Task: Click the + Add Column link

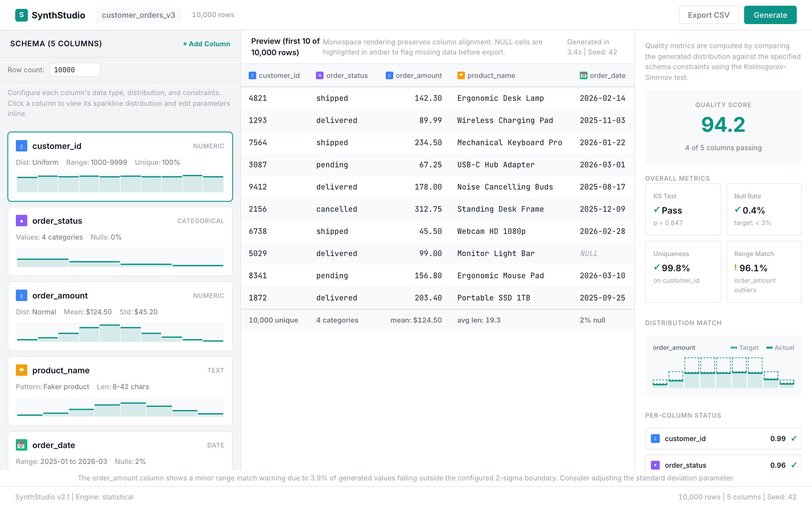Action: click(x=206, y=44)
